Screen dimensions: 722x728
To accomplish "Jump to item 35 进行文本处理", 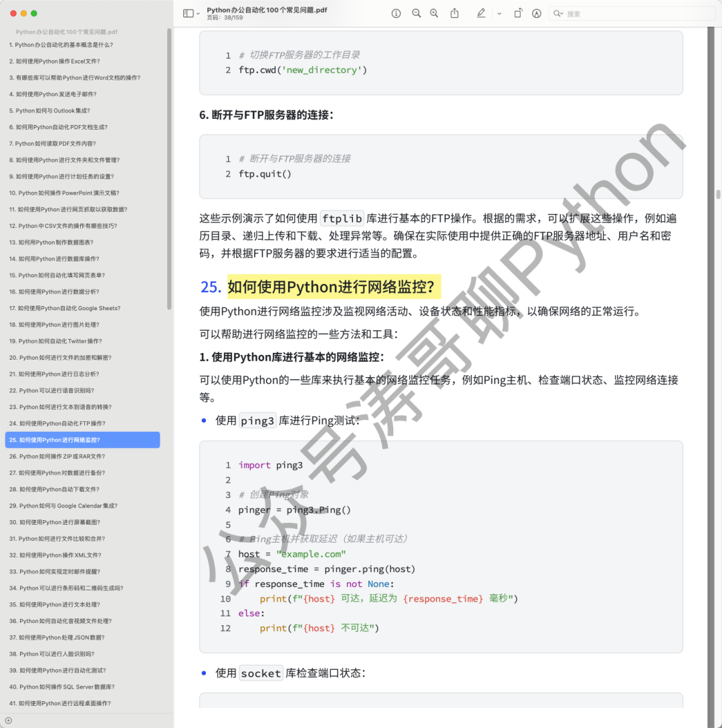I will click(55, 605).
